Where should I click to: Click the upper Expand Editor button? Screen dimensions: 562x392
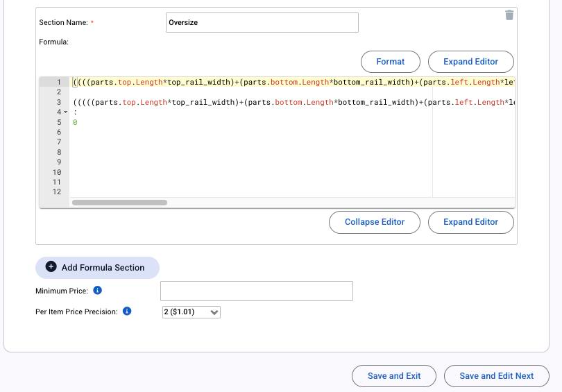(x=470, y=62)
